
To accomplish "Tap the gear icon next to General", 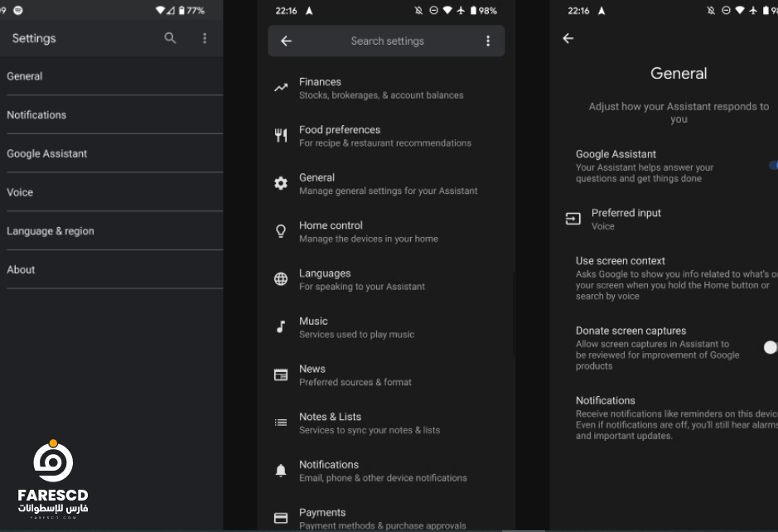I will coord(281,184).
